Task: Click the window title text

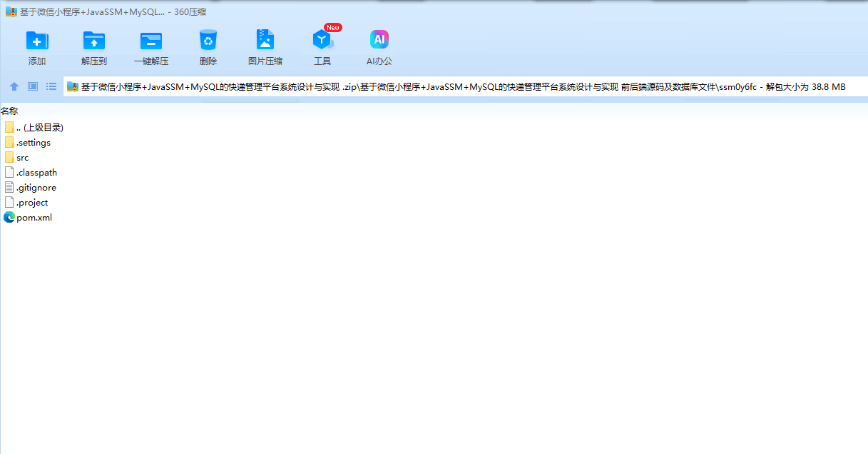Action: click(113, 11)
